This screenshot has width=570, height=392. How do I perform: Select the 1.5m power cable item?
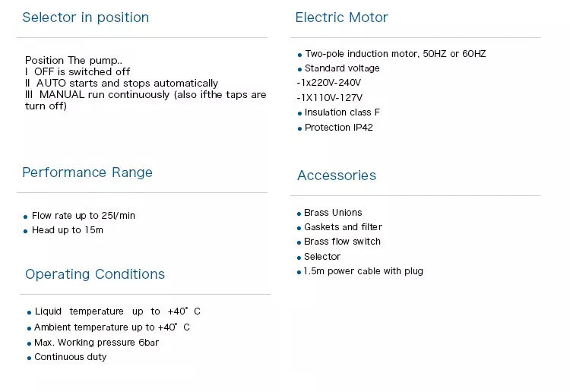(363, 271)
